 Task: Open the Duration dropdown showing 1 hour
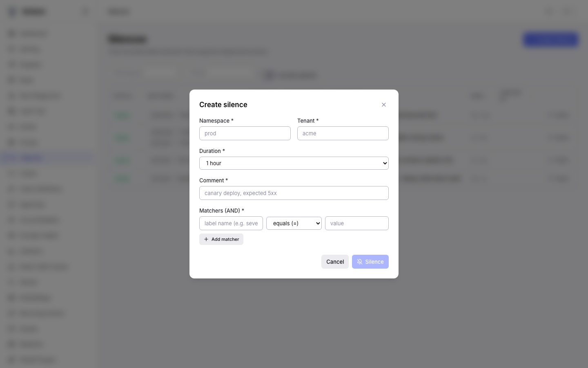point(294,163)
